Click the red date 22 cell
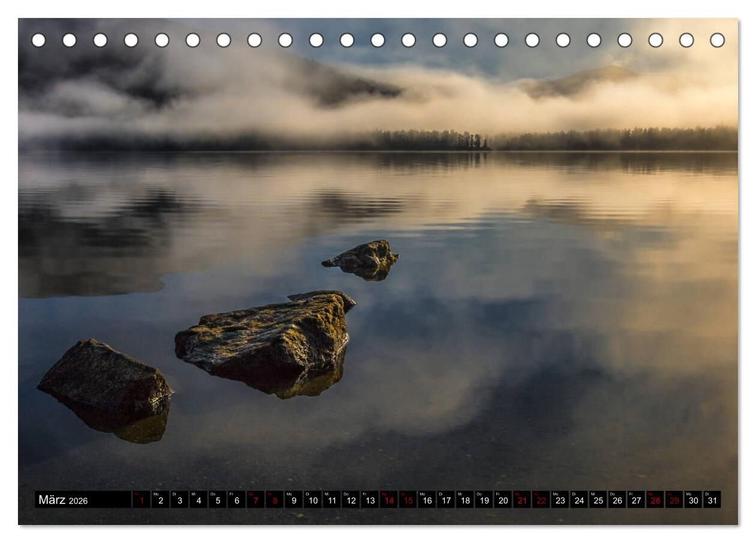 [x=541, y=500]
